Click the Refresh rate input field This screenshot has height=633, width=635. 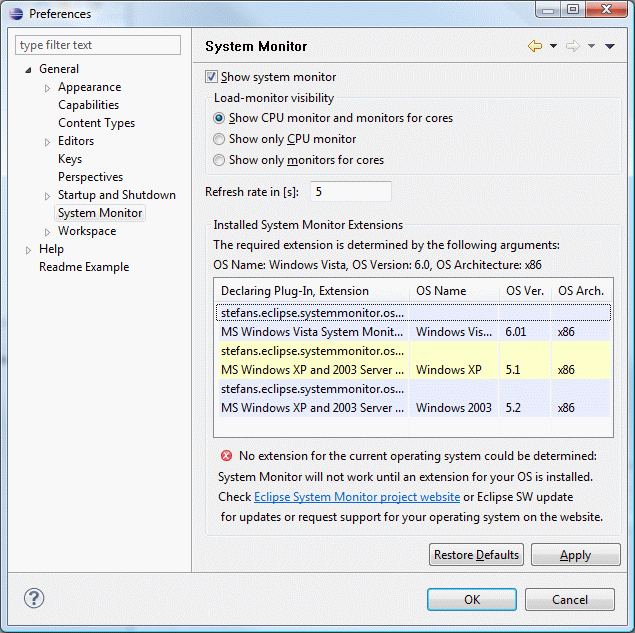point(351,192)
